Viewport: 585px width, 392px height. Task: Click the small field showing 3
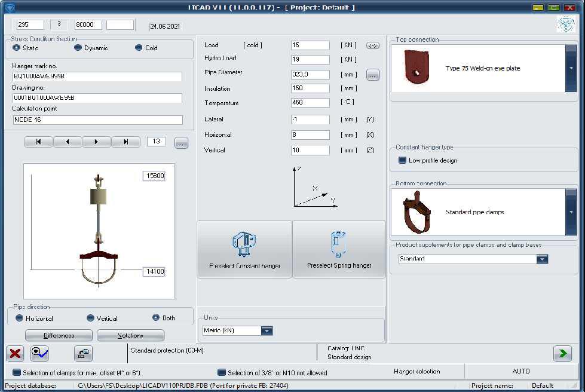coord(59,24)
